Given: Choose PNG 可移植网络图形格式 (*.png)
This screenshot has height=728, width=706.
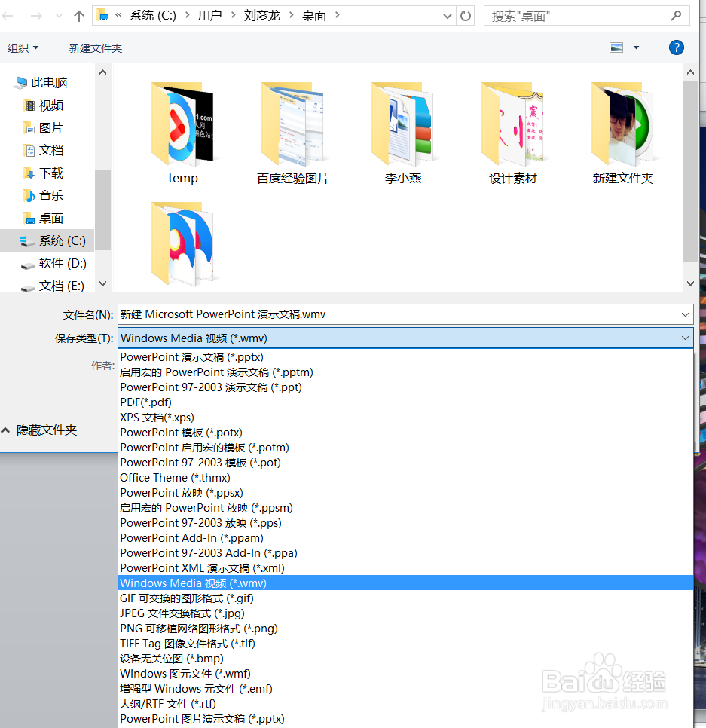Looking at the screenshot, I should tap(405, 629).
